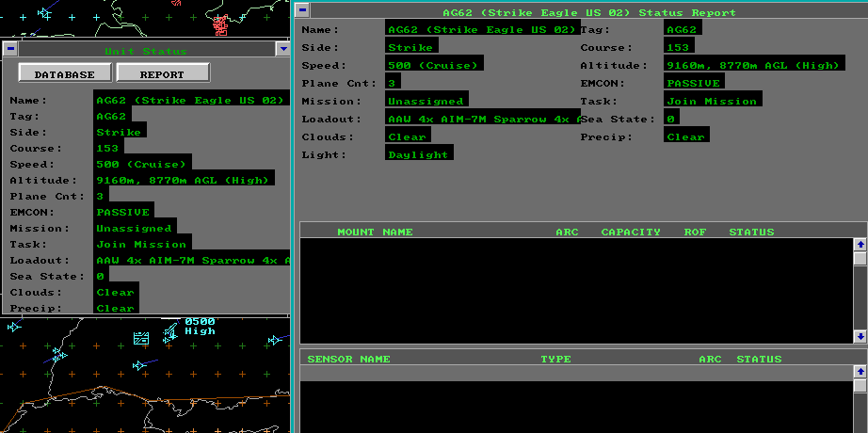
Task: Click the ARC header in the sensor table
Action: tap(710, 359)
